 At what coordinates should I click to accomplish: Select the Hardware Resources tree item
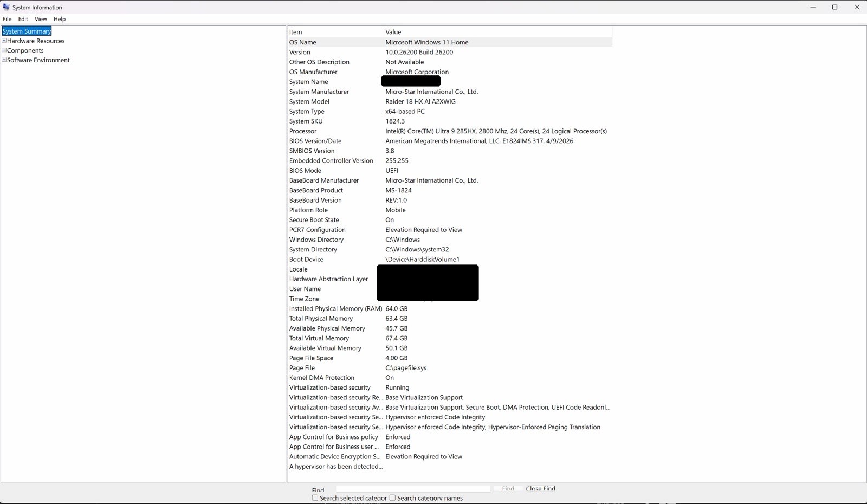[x=36, y=41]
